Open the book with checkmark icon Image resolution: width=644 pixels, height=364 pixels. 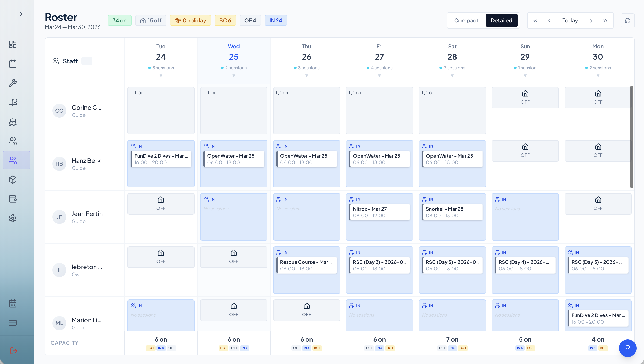(13, 102)
